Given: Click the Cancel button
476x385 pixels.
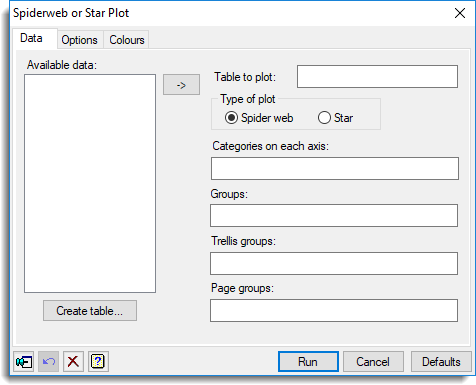Looking at the screenshot, I should (x=373, y=362).
